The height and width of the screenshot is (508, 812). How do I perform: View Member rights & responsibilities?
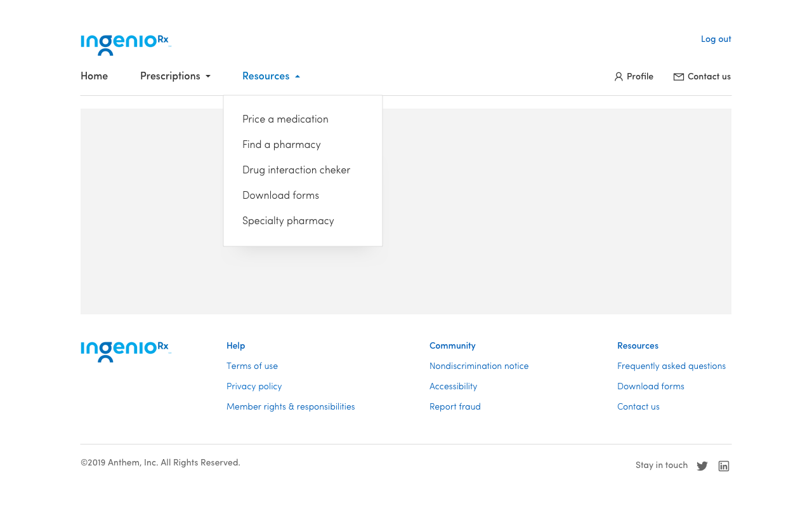[291, 407]
